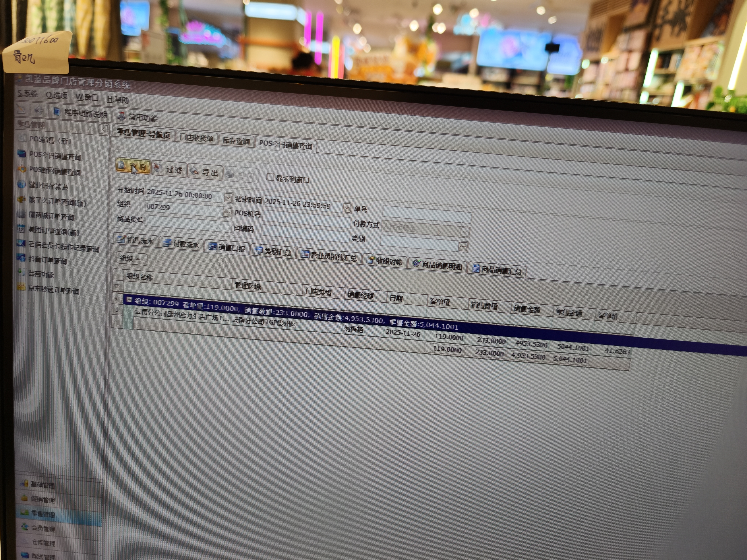Open the 结束时间 date dropdown
The width and height of the screenshot is (747, 560).
347,208
